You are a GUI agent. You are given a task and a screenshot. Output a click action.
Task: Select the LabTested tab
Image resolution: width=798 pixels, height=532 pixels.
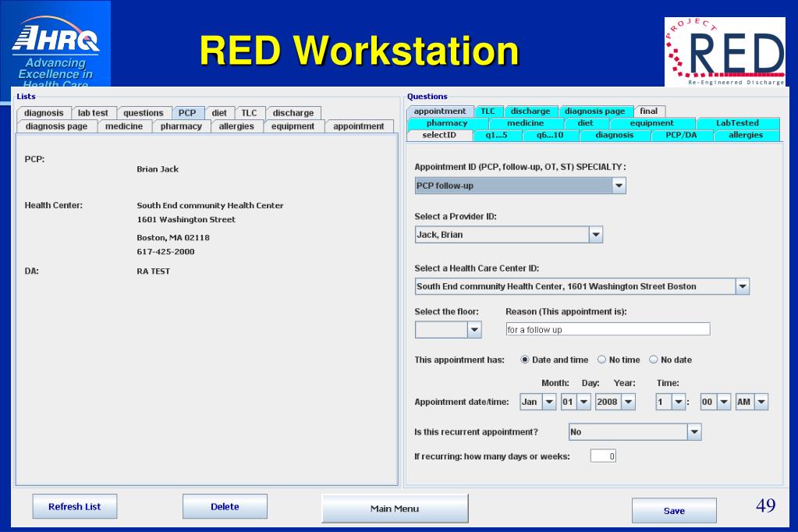pos(737,123)
